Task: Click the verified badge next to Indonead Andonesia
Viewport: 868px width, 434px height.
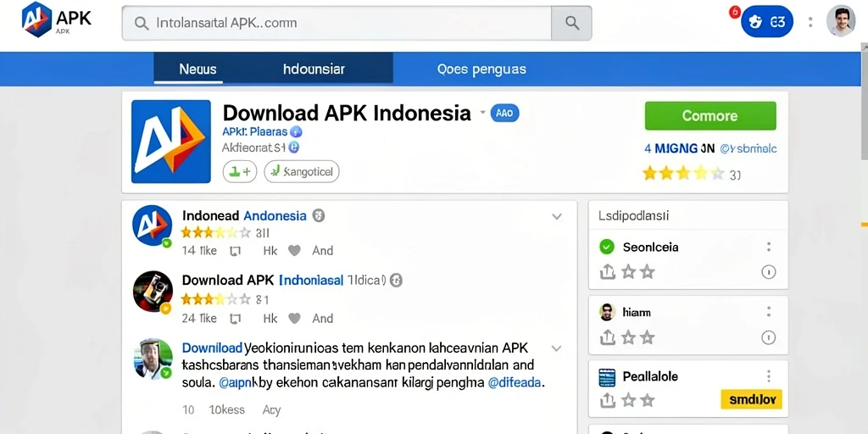Action: click(319, 215)
